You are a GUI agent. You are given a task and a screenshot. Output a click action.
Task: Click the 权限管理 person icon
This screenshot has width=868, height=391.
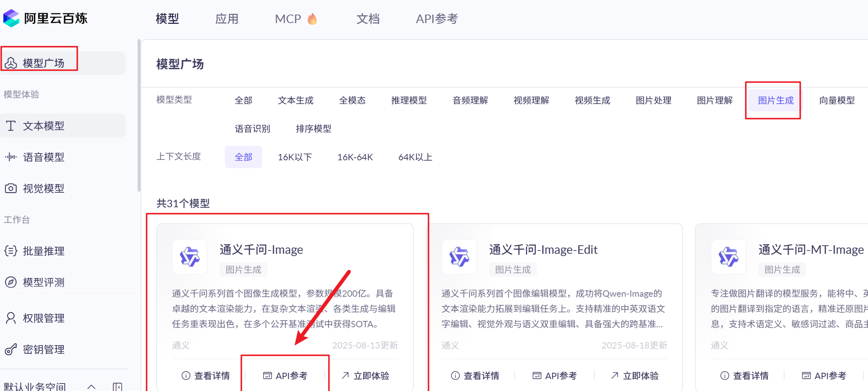[11, 318]
